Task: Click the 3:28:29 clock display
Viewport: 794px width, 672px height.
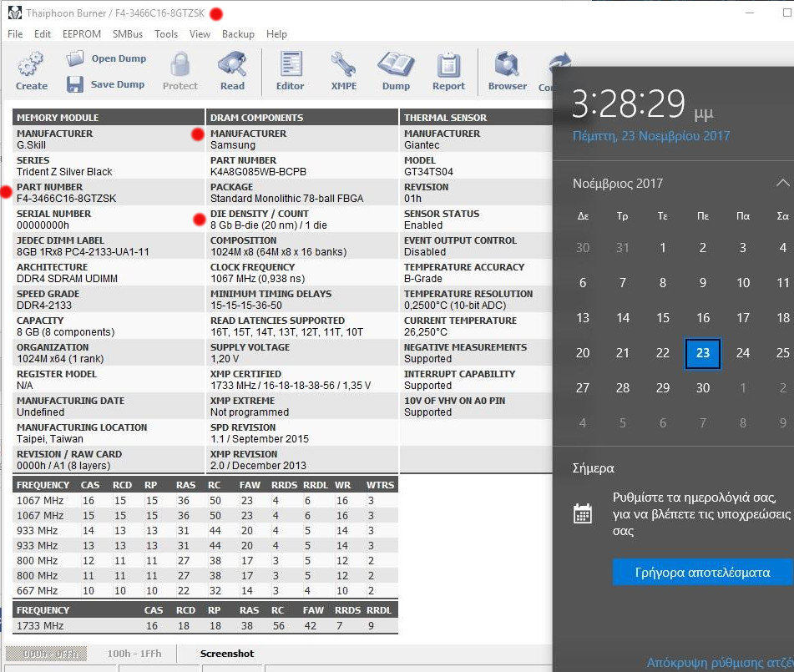Action: click(629, 104)
